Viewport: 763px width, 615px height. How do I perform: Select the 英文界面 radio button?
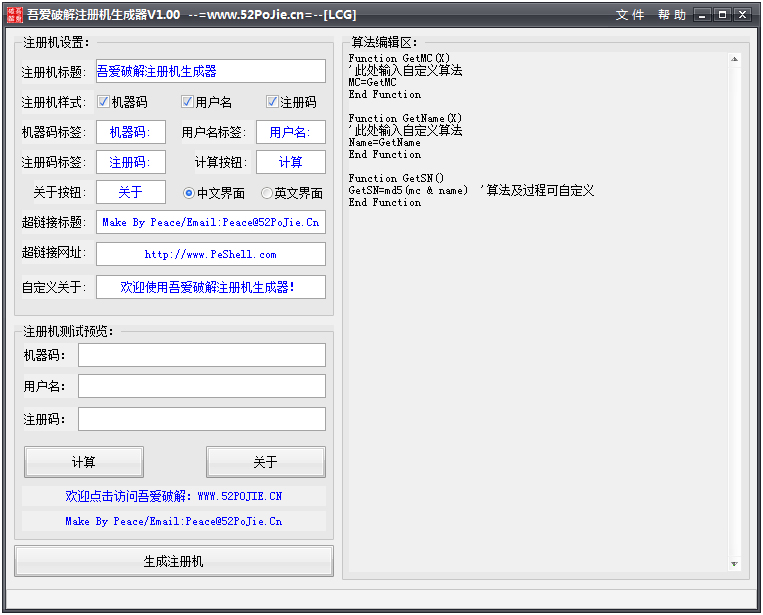point(266,193)
